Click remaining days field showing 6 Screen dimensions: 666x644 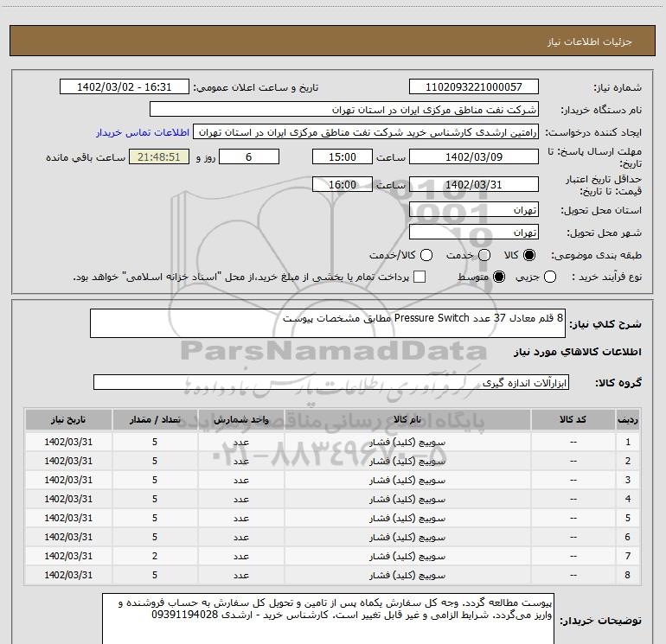click(249, 156)
